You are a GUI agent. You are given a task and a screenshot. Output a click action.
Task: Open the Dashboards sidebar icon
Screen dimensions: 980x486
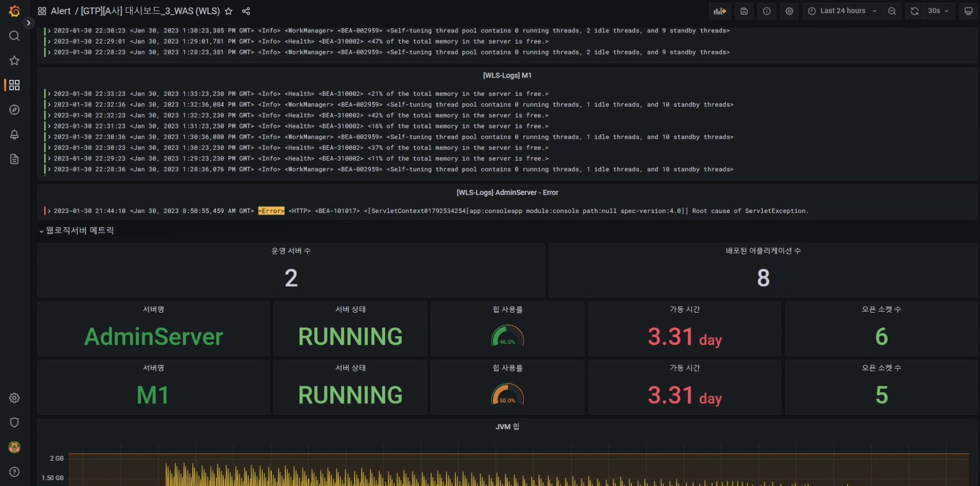click(14, 85)
